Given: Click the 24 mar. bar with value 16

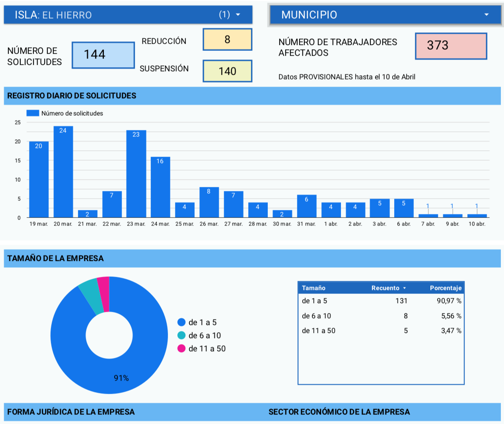Looking at the screenshot, I should tap(160, 187).
